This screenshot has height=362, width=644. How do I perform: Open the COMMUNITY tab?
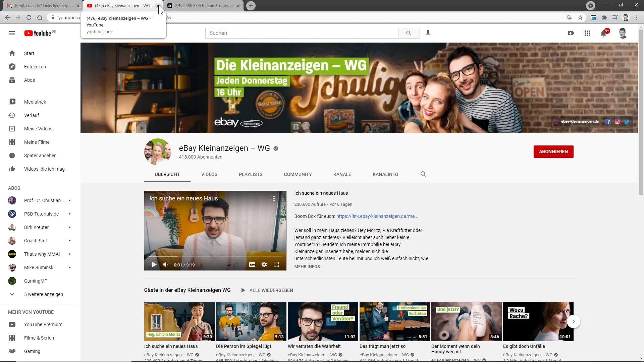tap(298, 174)
